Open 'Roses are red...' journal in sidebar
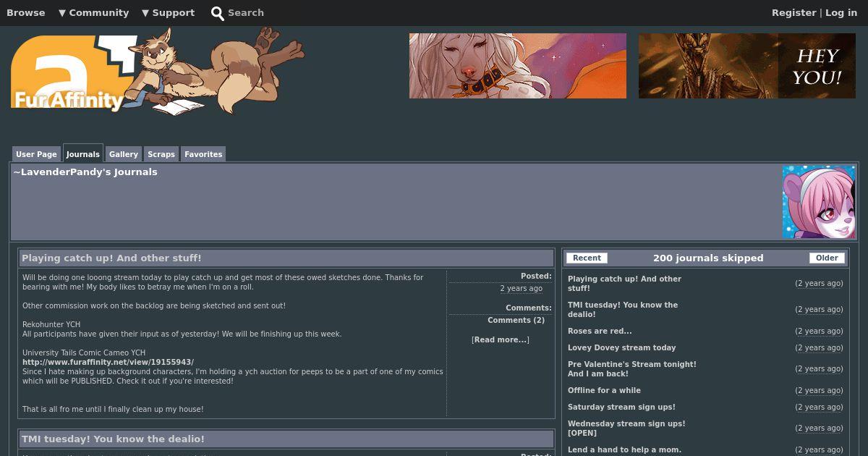 pyautogui.click(x=600, y=331)
